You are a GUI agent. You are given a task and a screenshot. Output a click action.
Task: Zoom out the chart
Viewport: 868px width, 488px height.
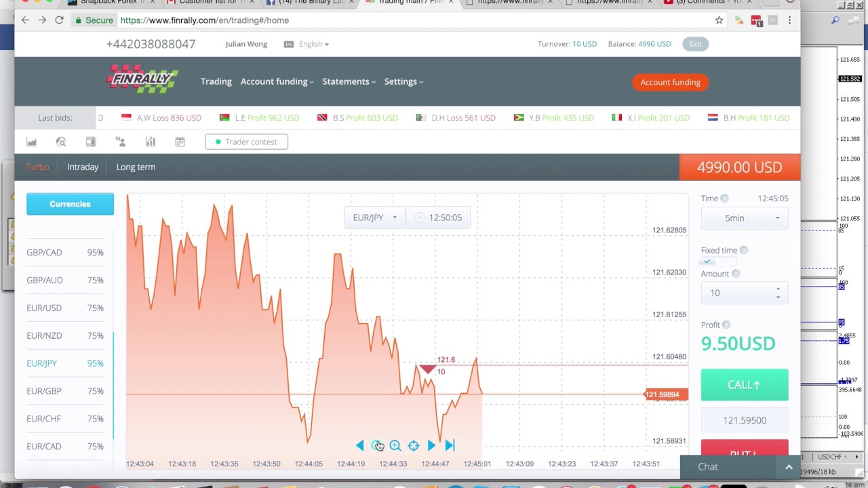pyautogui.click(x=377, y=445)
